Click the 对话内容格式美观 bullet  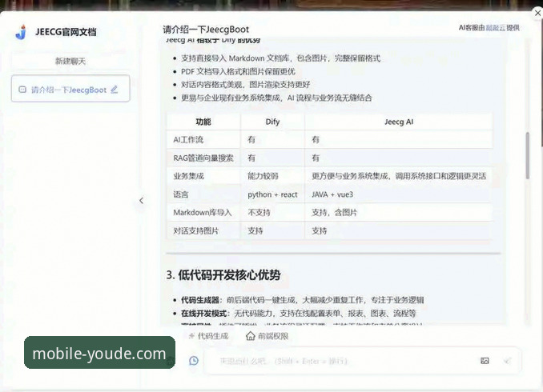tap(246, 85)
